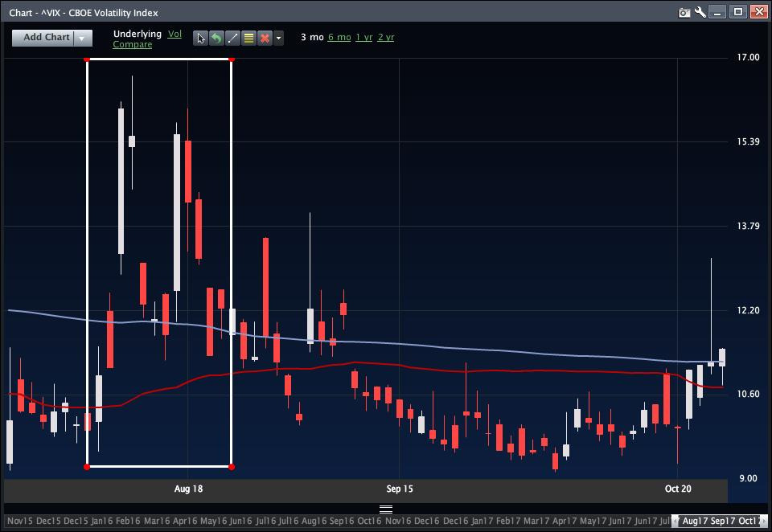Click the left handle of range slider
The height and width of the screenshot is (532, 772).
click(675, 521)
